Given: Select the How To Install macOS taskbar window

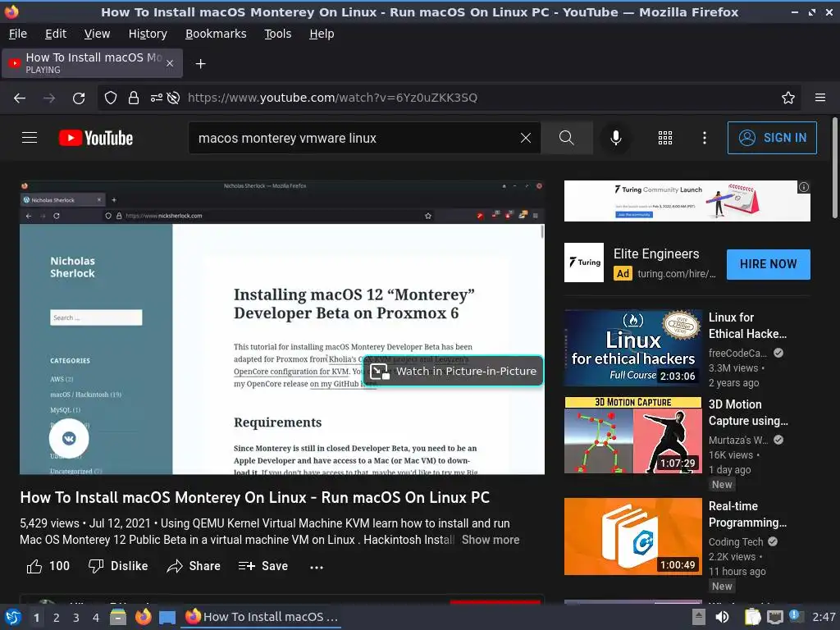Looking at the screenshot, I should [262, 617].
